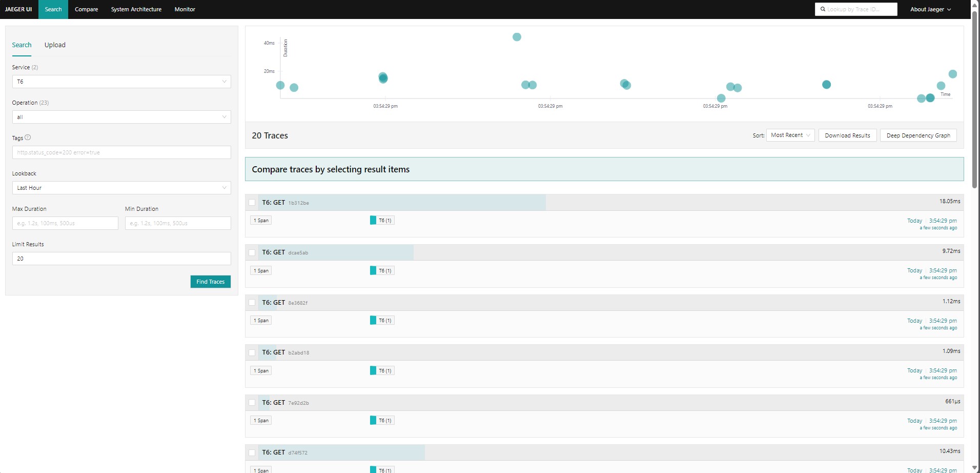Screen dimensions: 980x473
Task: Open the Sort dropdown Most Recent
Action: (x=790, y=135)
